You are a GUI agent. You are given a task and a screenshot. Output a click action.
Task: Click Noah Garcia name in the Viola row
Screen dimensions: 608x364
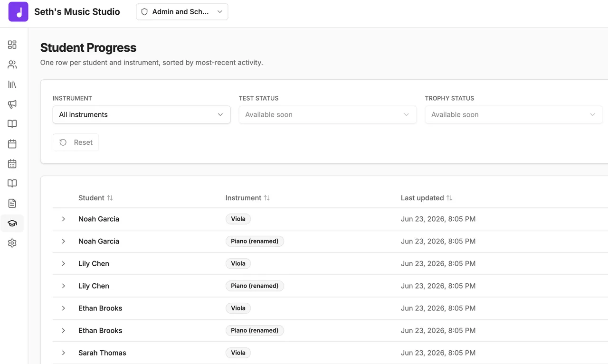[x=99, y=219]
